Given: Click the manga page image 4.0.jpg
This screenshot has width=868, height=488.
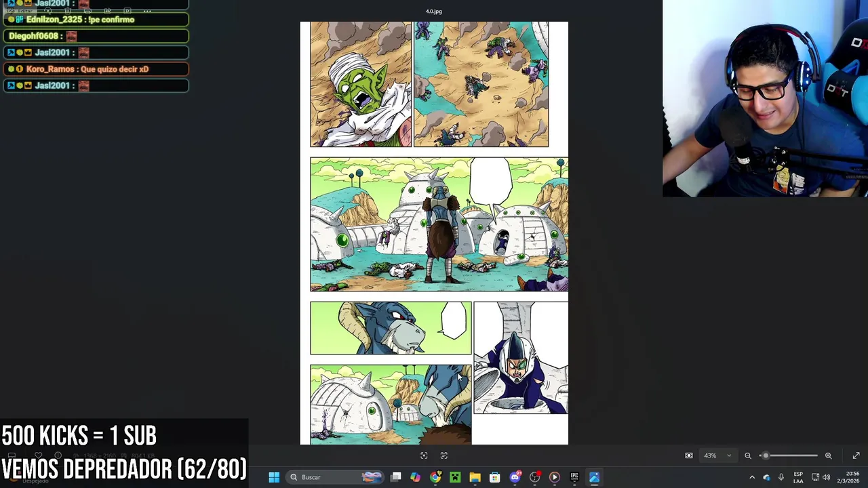Looking at the screenshot, I should [434, 233].
